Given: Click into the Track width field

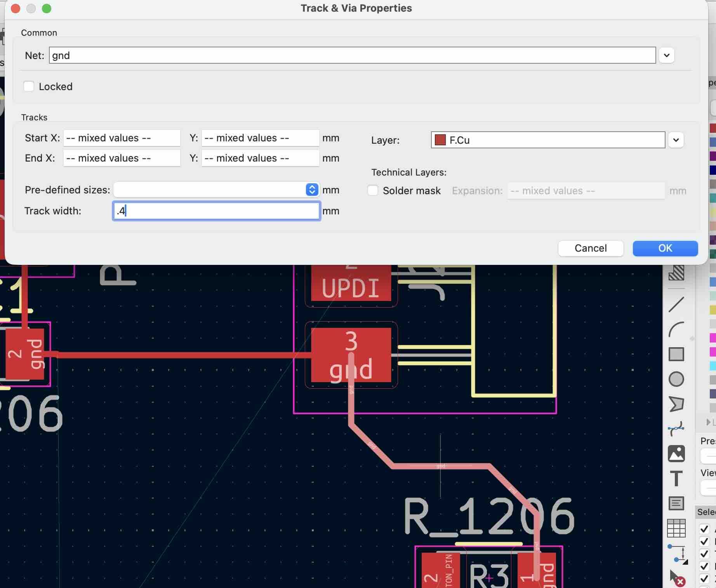Looking at the screenshot, I should (217, 211).
